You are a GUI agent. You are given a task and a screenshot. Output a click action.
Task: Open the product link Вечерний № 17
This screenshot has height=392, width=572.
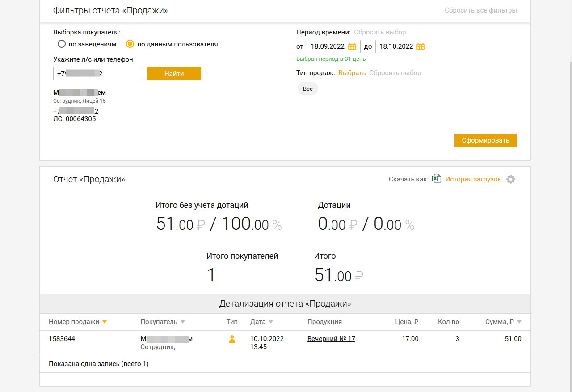(x=331, y=339)
